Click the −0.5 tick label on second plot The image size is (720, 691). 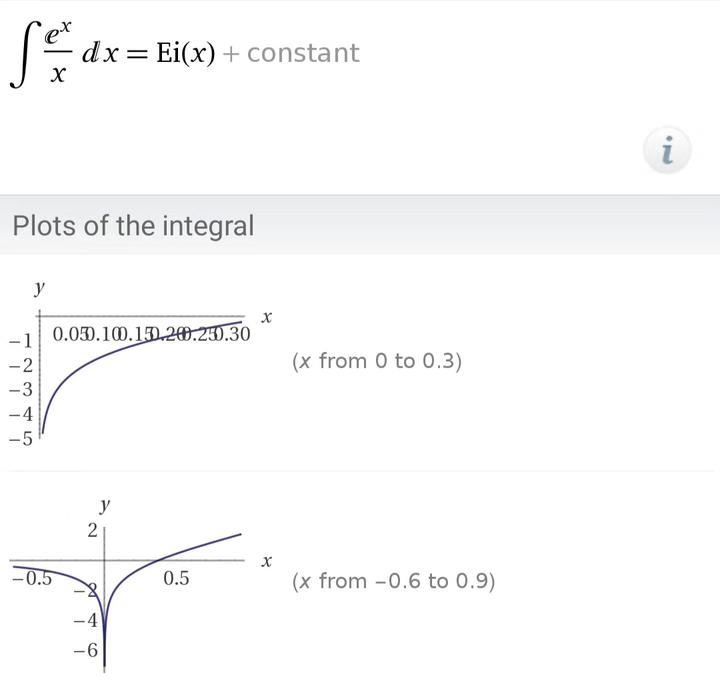coord(33,578)
